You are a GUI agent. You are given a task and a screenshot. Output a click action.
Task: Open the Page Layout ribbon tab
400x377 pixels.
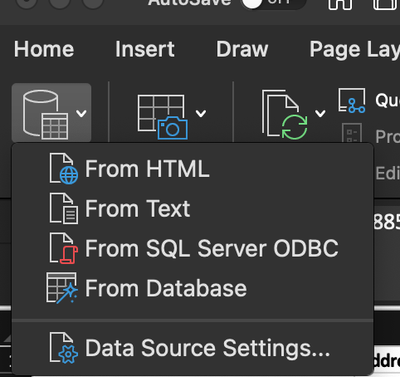(x=355, y=50)
